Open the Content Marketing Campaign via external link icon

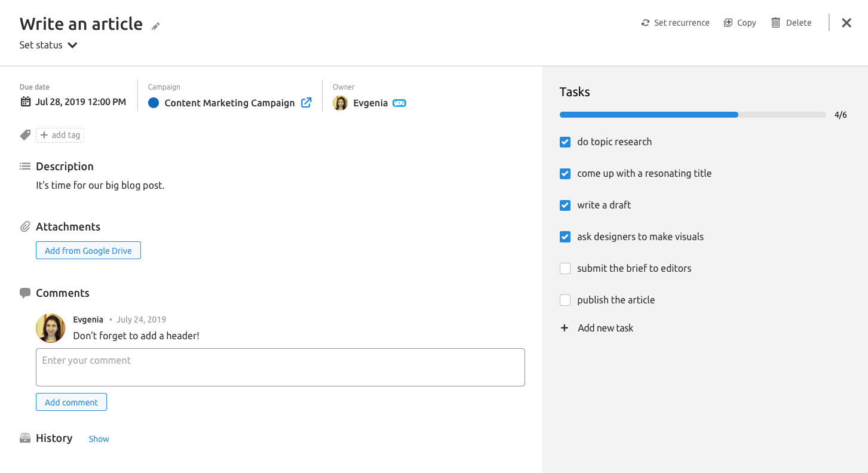pos(306,102)
